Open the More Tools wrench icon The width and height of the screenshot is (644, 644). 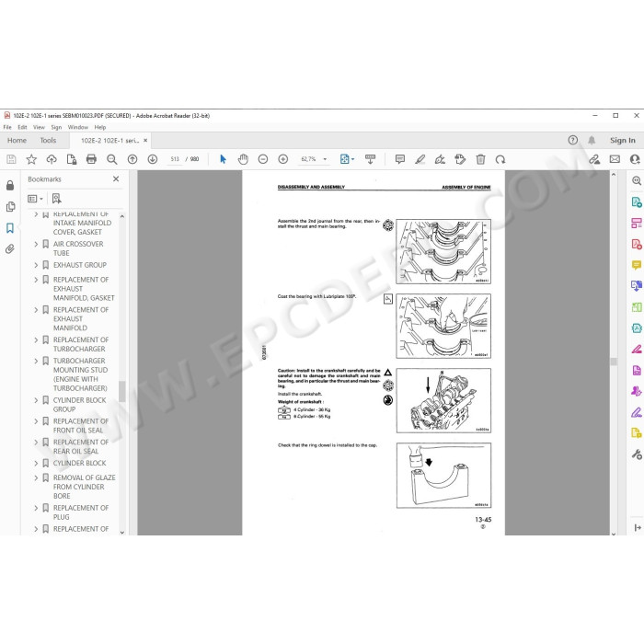(x=637, y=454)
